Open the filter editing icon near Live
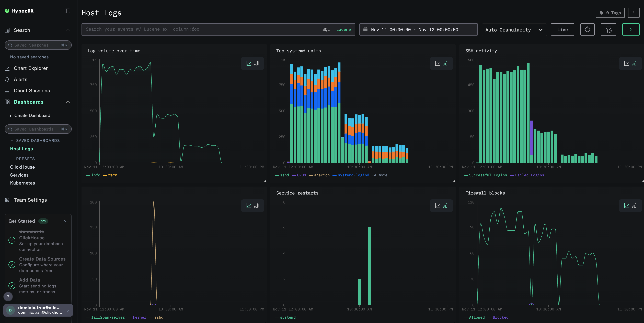The height and width of the screenshot is (323, 644). click(x=608, y=29)
